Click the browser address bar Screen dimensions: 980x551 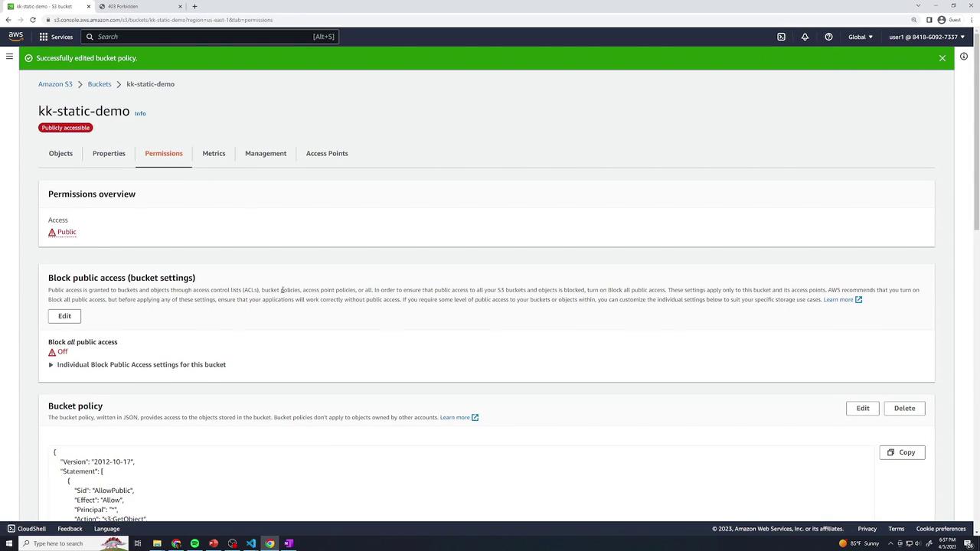475,20
